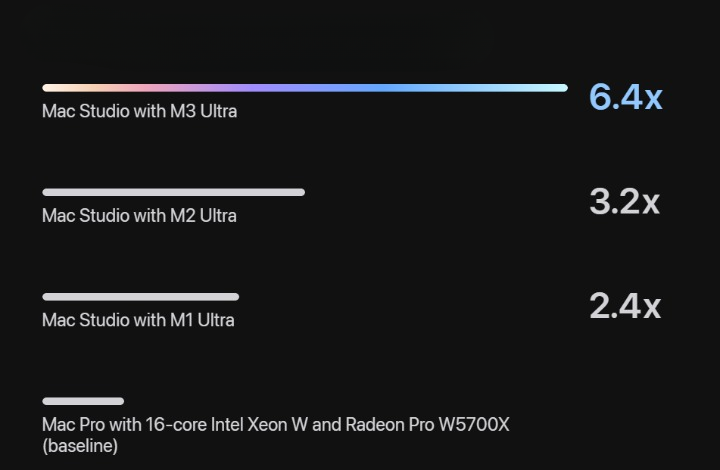Click the left end of the M1 Ultra bar

pos(46,297)
